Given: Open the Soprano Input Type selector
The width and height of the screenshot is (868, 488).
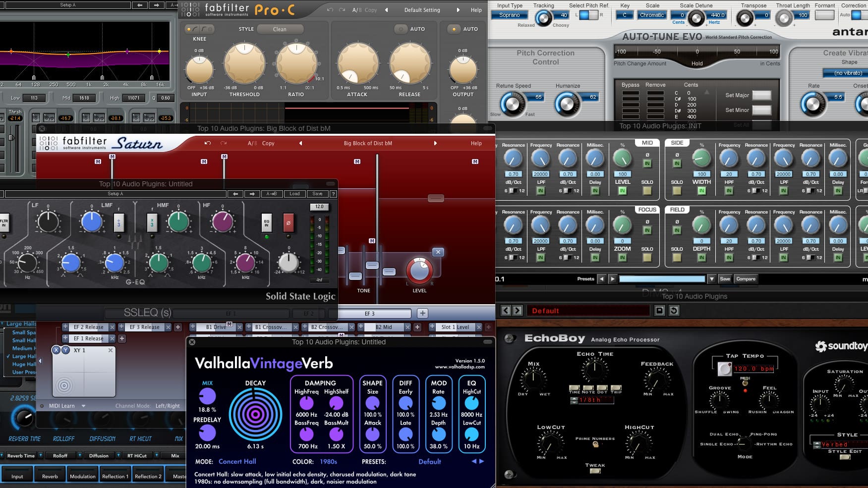Looking at the screenshot, I should tap(509, 15).
